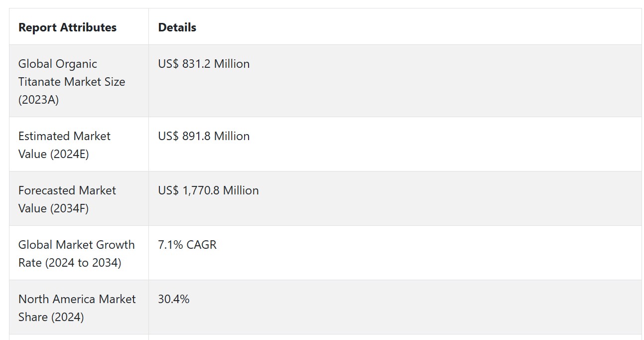
Task: Select the US$ 891.8 Million value
Action: pos(204,136)
